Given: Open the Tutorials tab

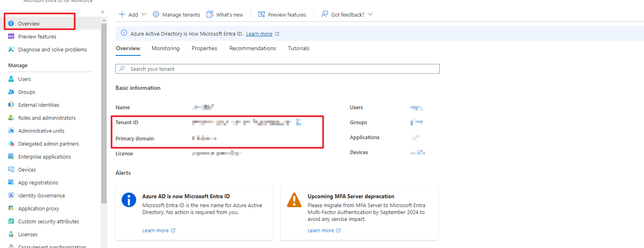Looking at the screenshot, I should point(299,48).
